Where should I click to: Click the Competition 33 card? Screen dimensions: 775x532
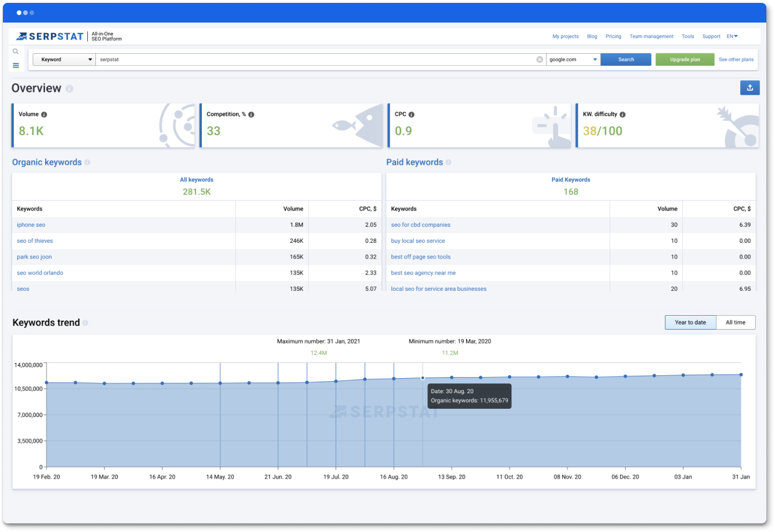tap(291, 125)
